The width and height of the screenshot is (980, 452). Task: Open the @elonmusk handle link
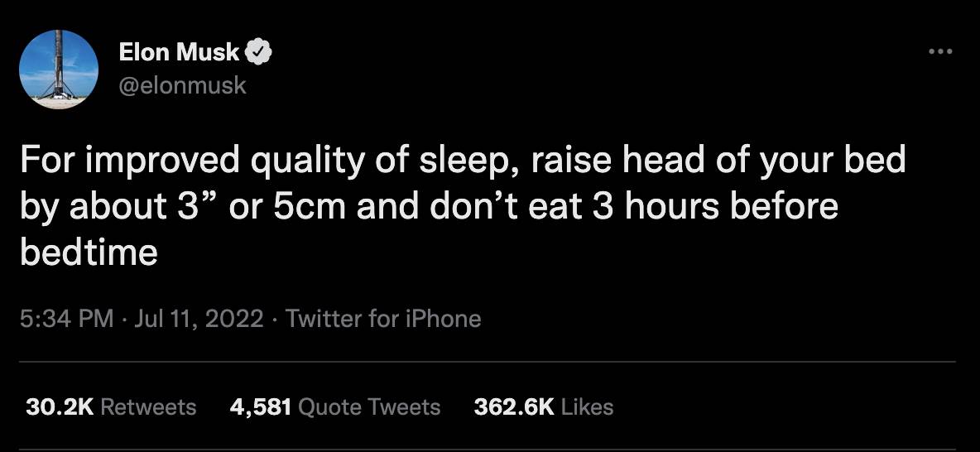pos(183,84)
